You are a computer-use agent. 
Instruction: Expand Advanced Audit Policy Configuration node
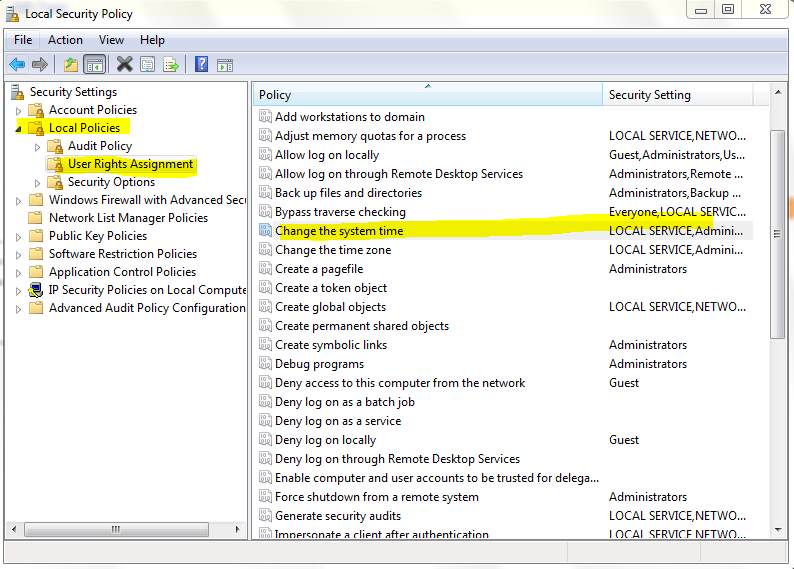[x=19, y=309]
